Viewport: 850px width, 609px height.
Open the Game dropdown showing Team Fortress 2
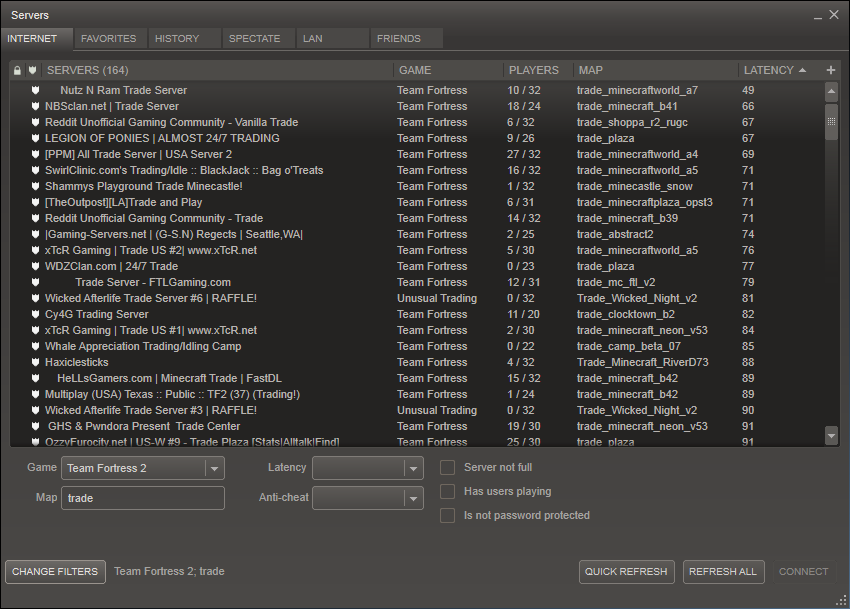(143, 468)
